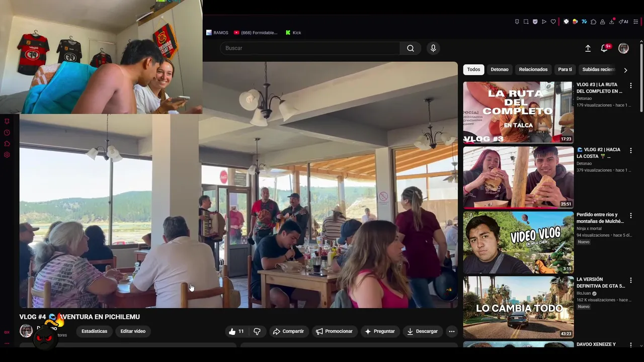Click the white cube extension icon
The width and height of the screenshot is (644, 362).
pyautogui.click(x=566, y=22)
